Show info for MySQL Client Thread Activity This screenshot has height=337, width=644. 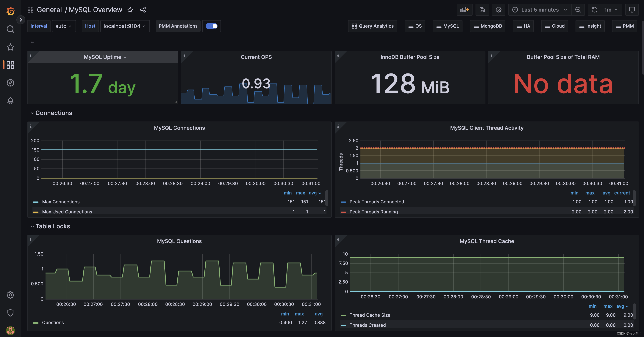(338, 126)
